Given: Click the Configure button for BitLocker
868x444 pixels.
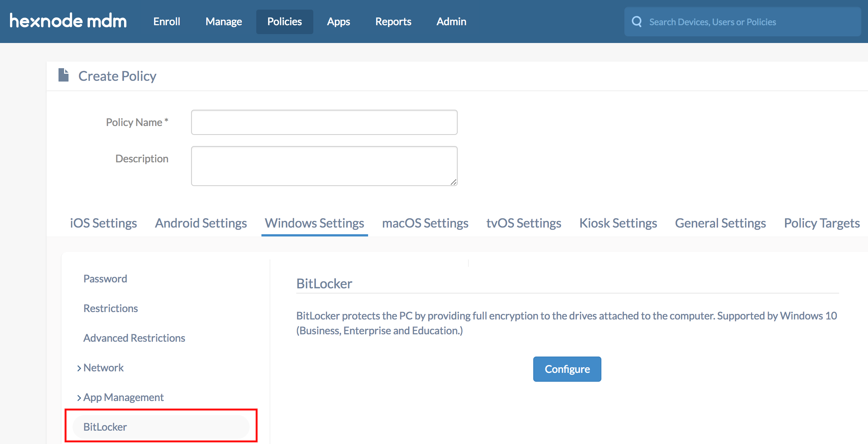Looking at the screenshot, I should [567, 369].
